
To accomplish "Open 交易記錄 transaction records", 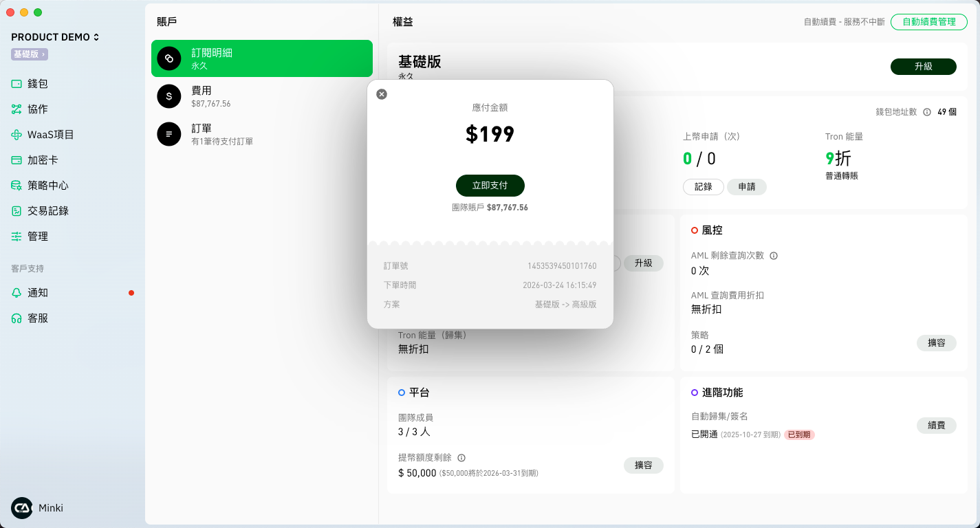I will click(17, 211).
